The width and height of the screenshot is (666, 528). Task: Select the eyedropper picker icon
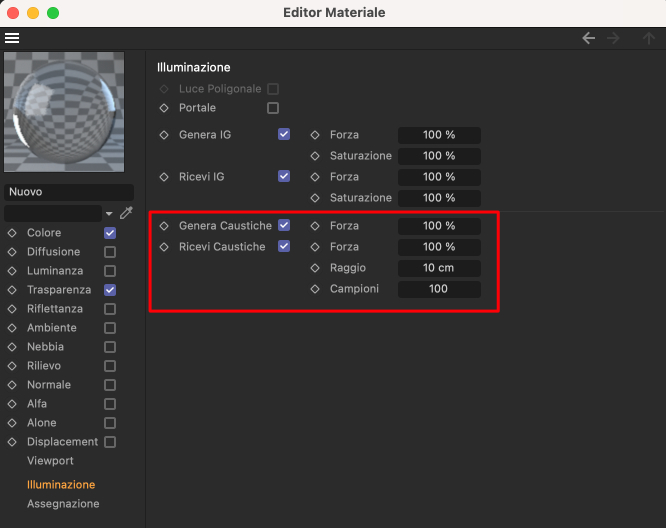[x=126, y=213]
